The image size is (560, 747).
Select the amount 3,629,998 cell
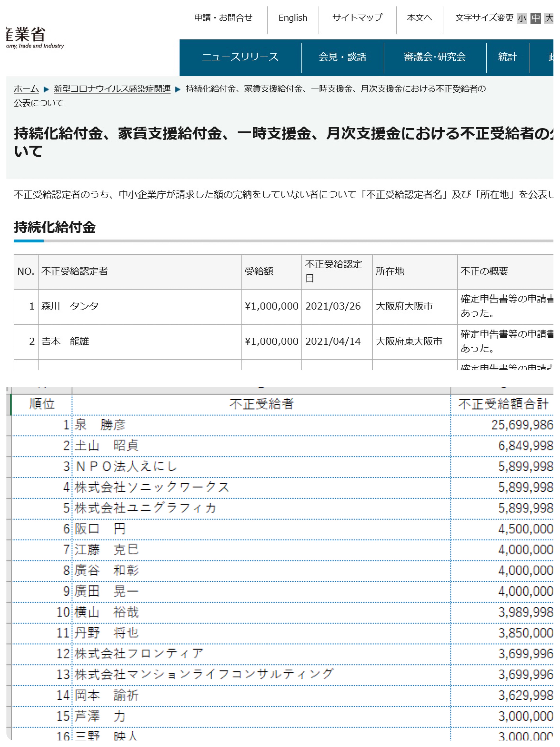(502, 696)
